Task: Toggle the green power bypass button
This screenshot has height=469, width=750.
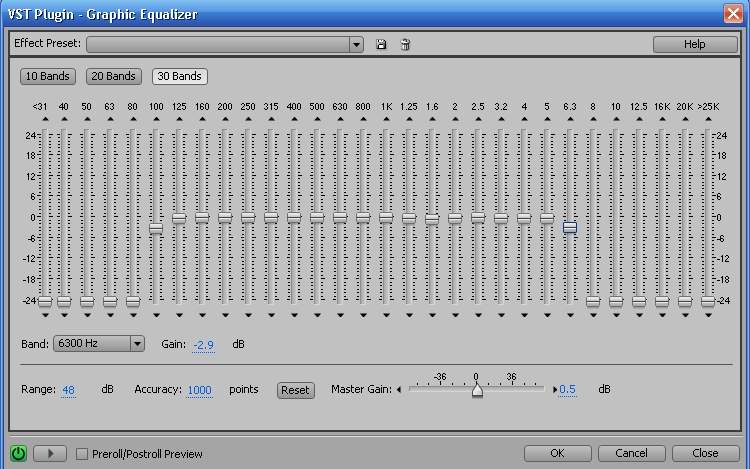Action: pos(19,453)
